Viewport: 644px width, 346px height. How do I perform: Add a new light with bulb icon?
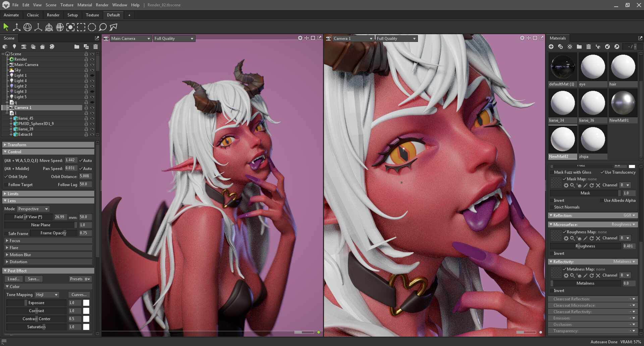click(14, 47)
